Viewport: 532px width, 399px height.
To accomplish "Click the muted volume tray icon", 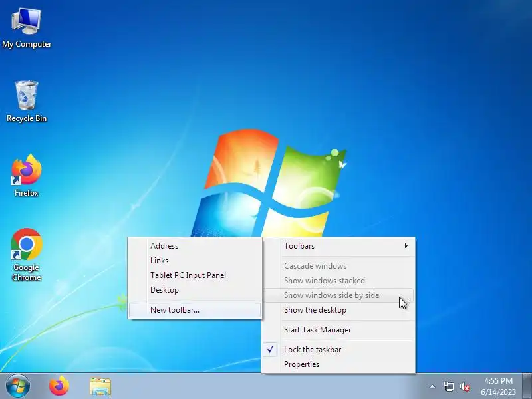I will 465,387.
